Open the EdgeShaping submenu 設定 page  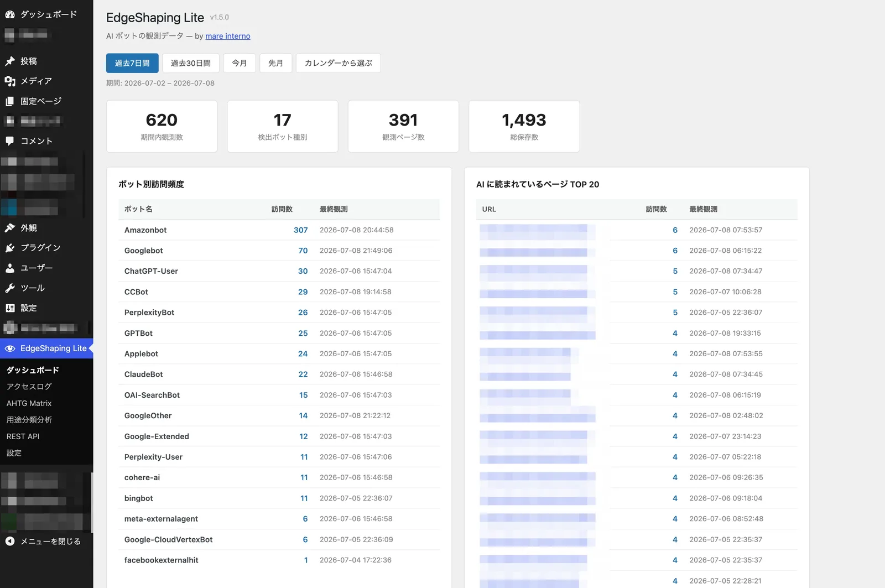point(14,453)
